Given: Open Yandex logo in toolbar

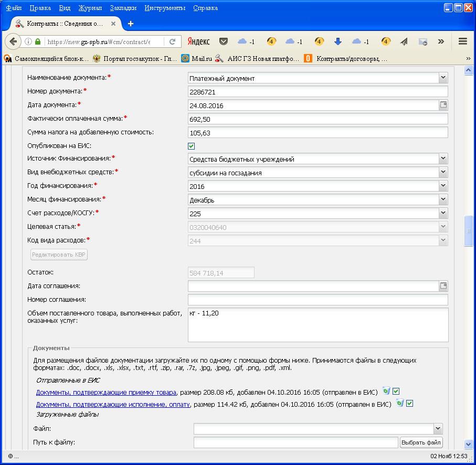Looking at the screenshot, I should 198,41.
